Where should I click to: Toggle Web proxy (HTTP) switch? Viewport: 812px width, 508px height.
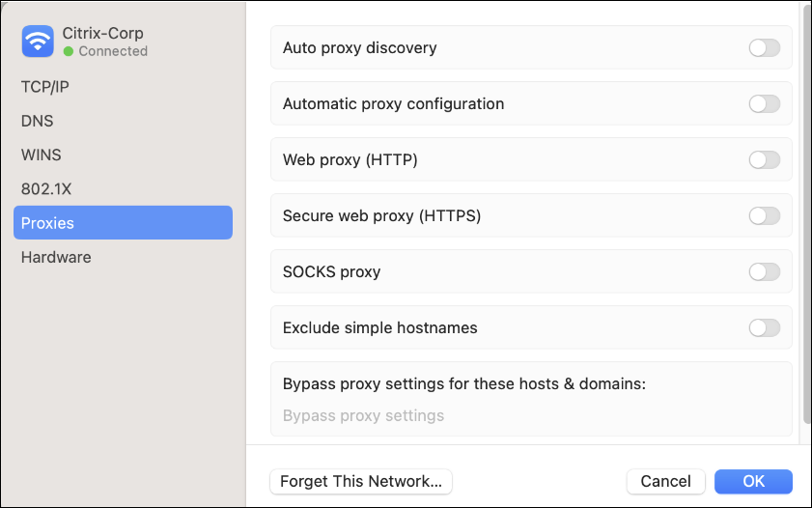tap(764, 160)
